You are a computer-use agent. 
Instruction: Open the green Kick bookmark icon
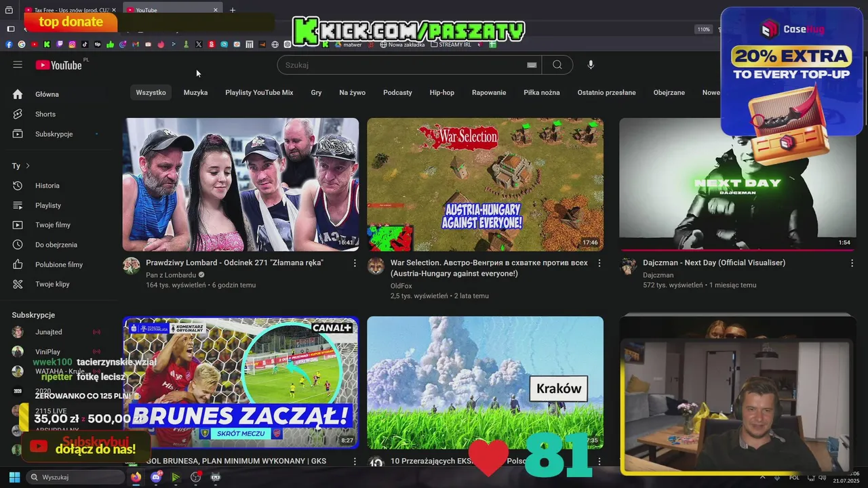[x=47, y=45]
